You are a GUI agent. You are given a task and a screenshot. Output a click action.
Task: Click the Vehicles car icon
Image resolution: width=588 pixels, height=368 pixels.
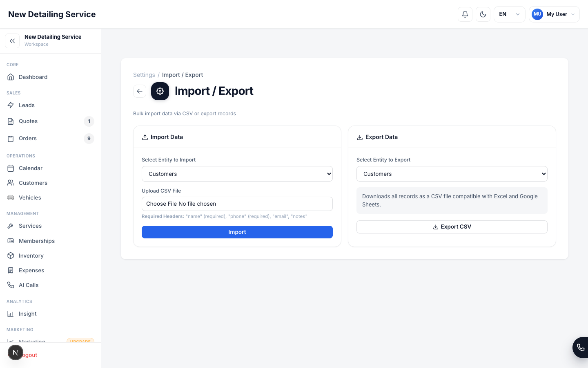(11, 197)
